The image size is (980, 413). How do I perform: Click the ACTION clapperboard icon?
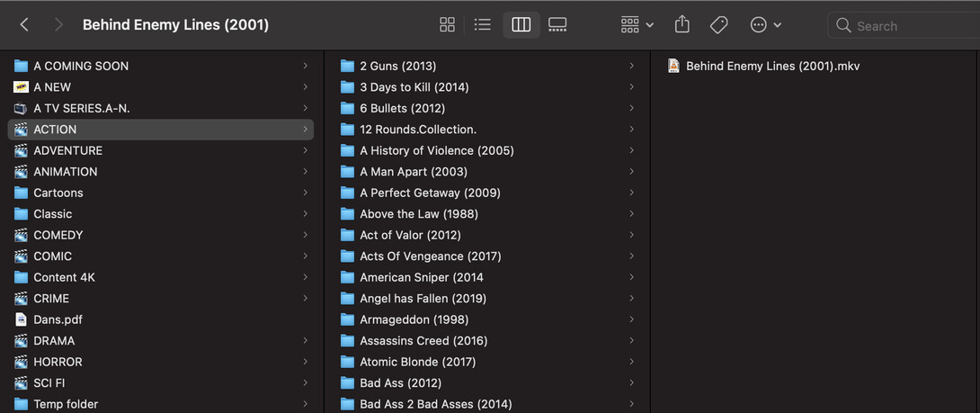pos(22,130)
